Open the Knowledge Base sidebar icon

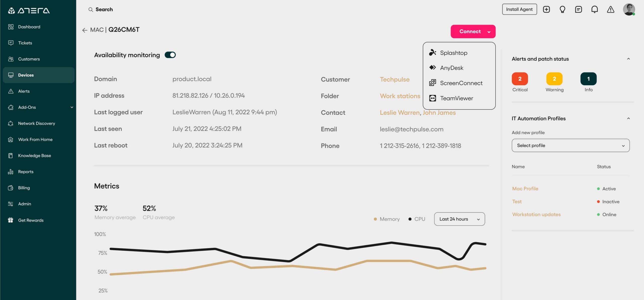tap(11, 155)
